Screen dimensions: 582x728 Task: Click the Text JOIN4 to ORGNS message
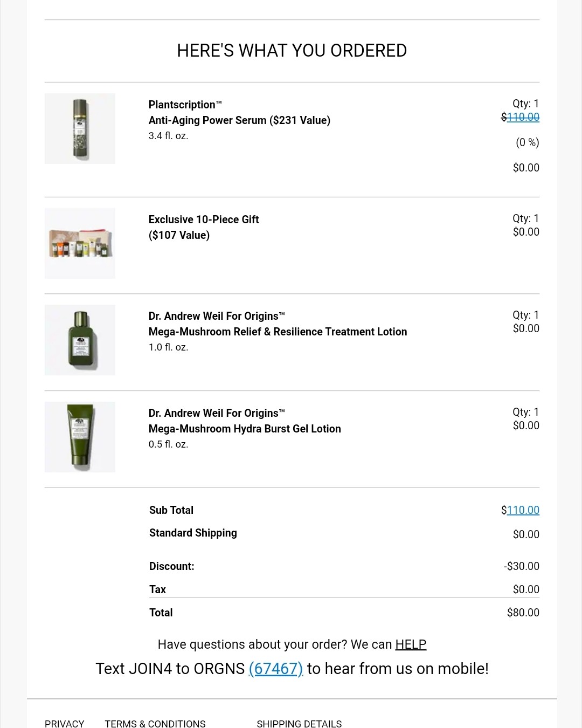coord(292,669)
